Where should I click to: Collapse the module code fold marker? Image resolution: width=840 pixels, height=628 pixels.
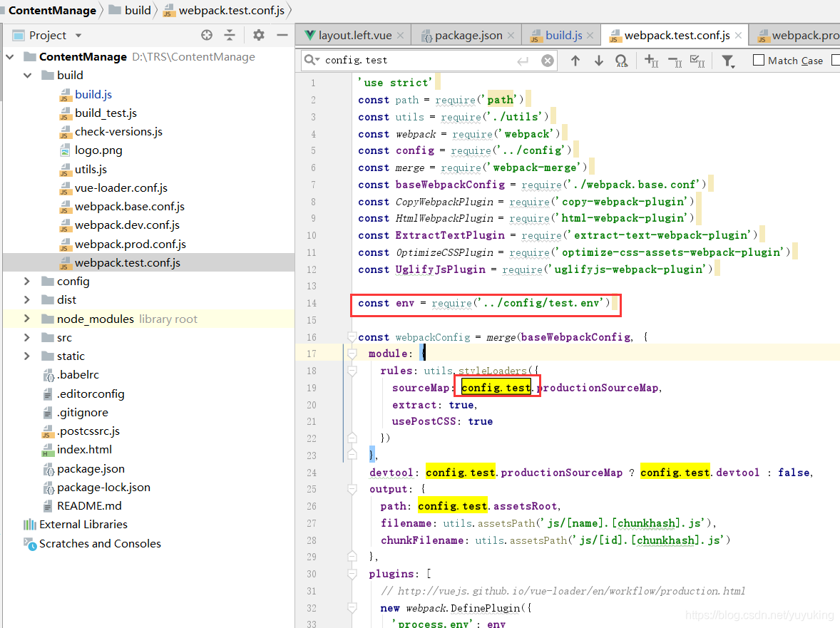pos(352,354)
